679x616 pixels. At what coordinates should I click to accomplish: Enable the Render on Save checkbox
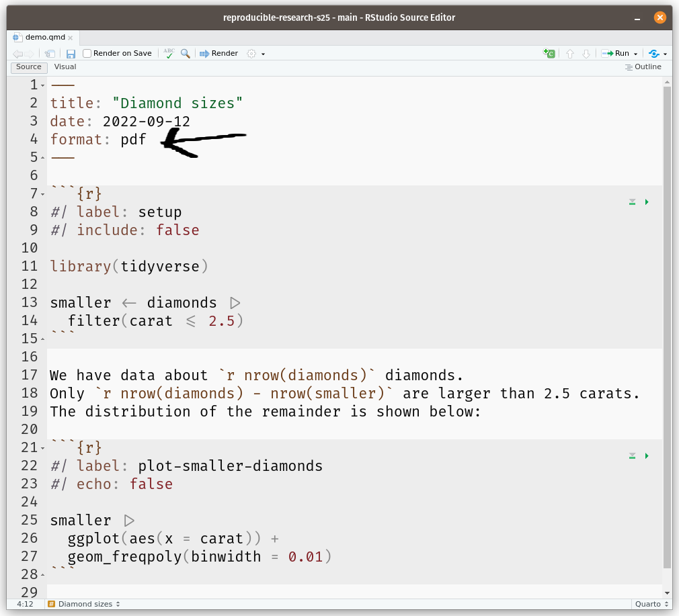(x=87, y=53)
